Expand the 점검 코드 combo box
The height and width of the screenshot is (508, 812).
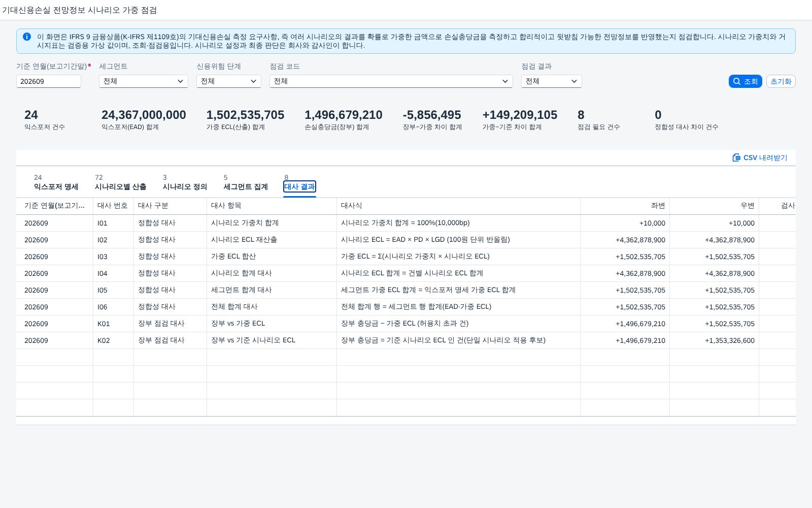(391, 81)
